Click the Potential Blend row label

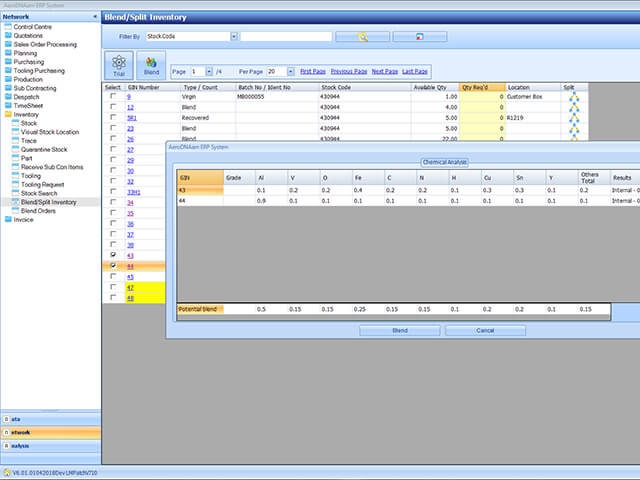(x=200, y=309)
